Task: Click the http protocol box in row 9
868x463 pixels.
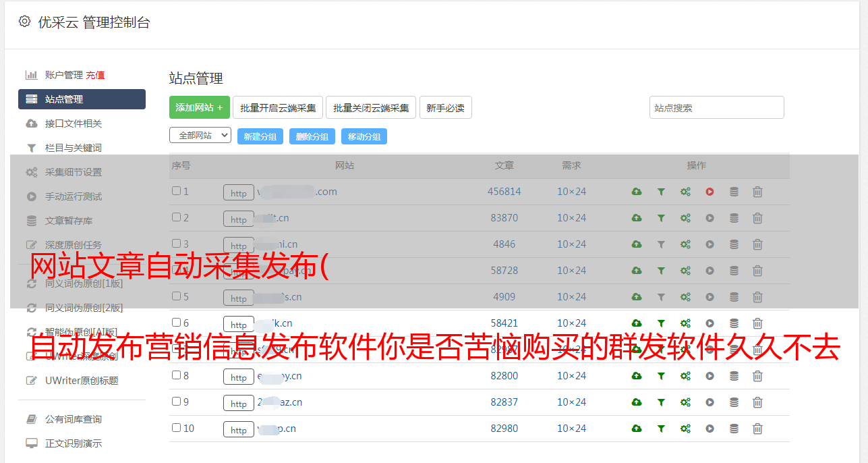Action: (239, 404)
